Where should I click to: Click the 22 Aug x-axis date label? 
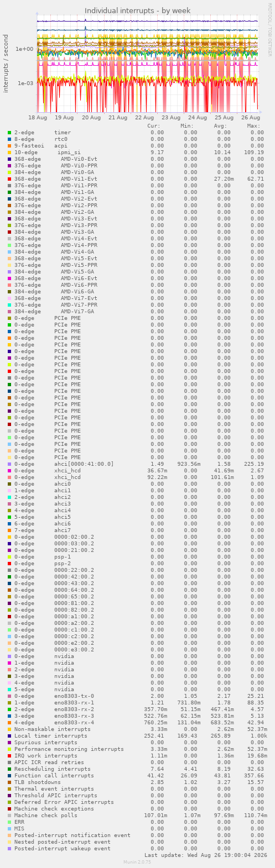144,118
